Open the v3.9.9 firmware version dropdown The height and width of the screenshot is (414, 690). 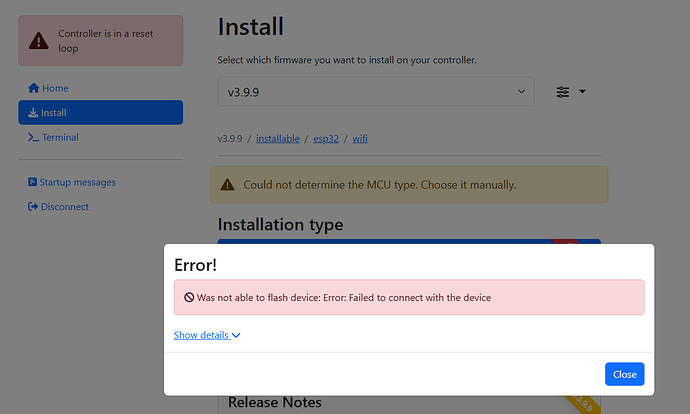[x=376, y=92]
